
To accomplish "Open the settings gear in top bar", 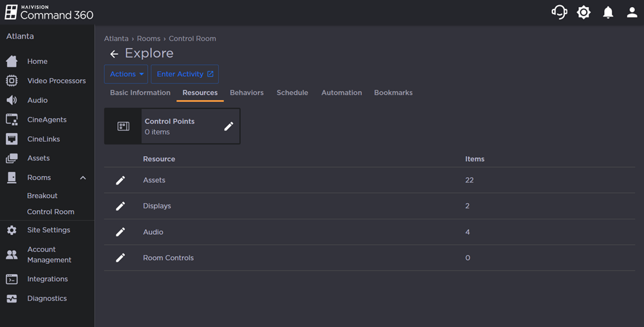I will coord(583,12).
